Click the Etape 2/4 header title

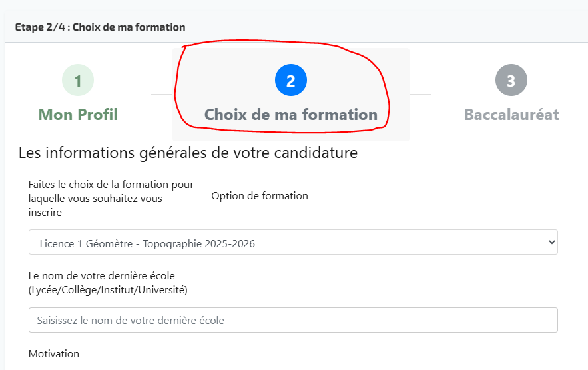point(100,27)
